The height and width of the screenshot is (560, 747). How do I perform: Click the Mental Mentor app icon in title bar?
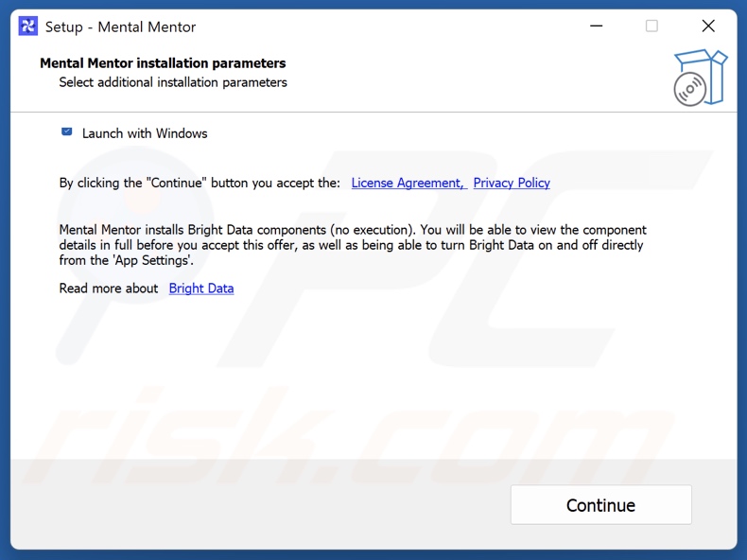pos(28,26)
